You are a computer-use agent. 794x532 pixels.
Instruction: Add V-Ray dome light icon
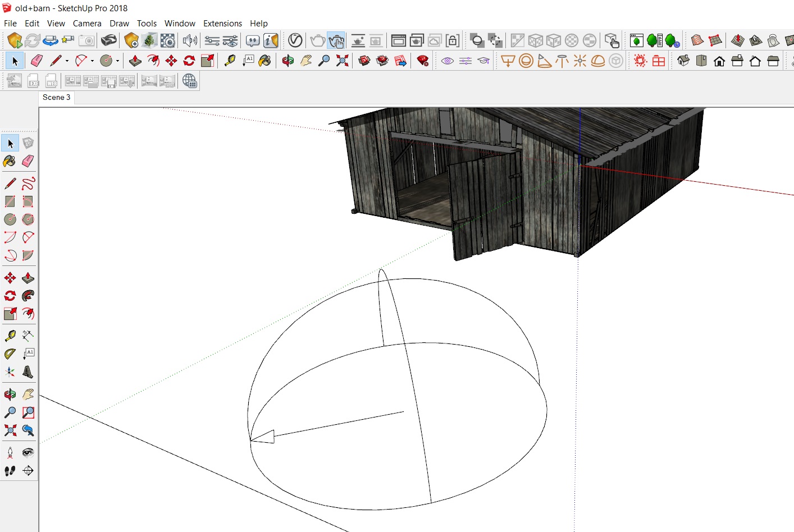(x=598, y=61)
